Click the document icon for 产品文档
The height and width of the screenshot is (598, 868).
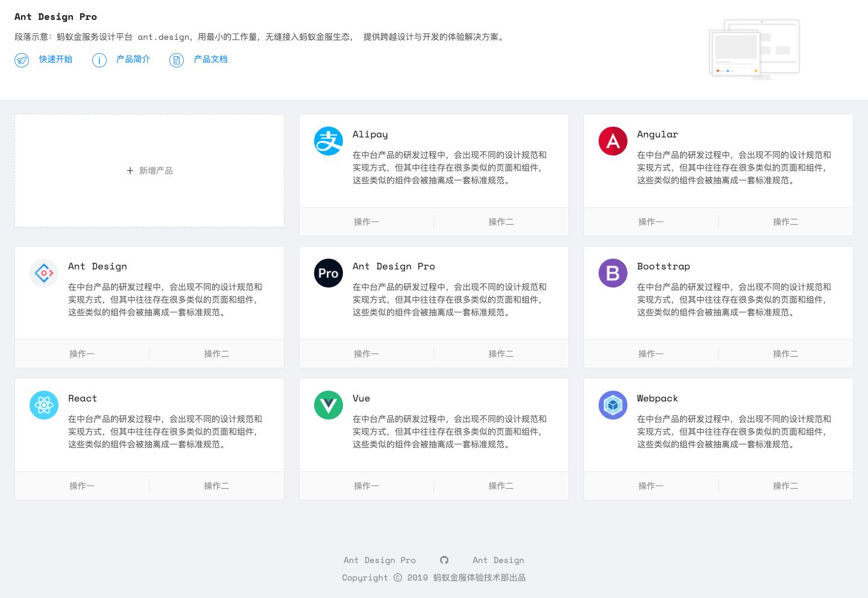(x=177, y=60)
